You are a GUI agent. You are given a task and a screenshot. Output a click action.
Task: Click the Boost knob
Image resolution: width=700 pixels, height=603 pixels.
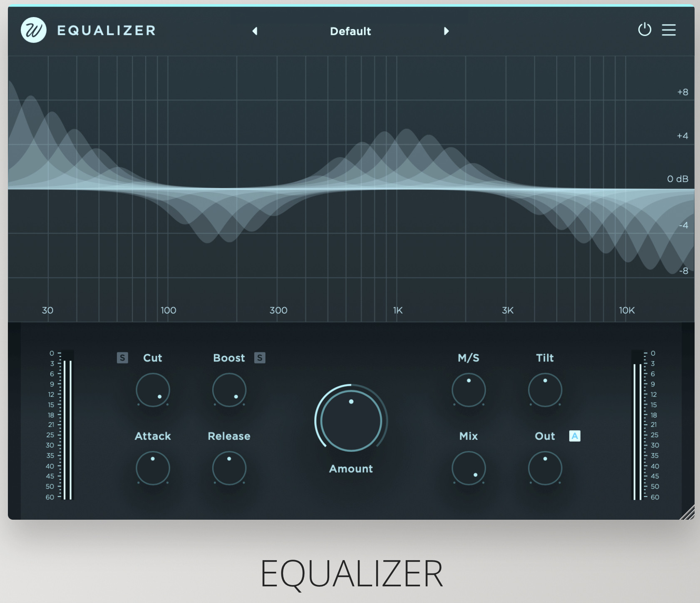click(229, 391)
